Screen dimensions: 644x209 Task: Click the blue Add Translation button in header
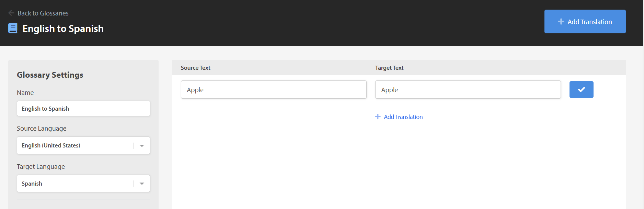click(x=585, y=21)
